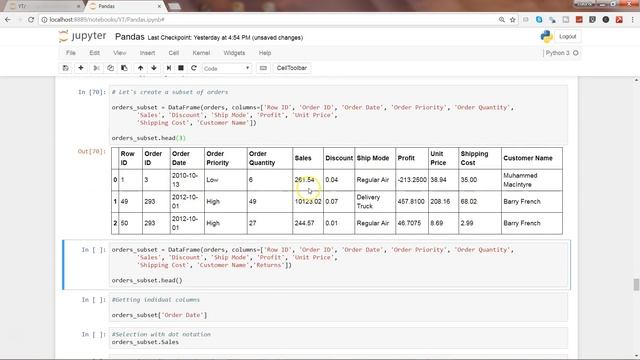
Task: Open the Edit menu
Action: point(94,53)
